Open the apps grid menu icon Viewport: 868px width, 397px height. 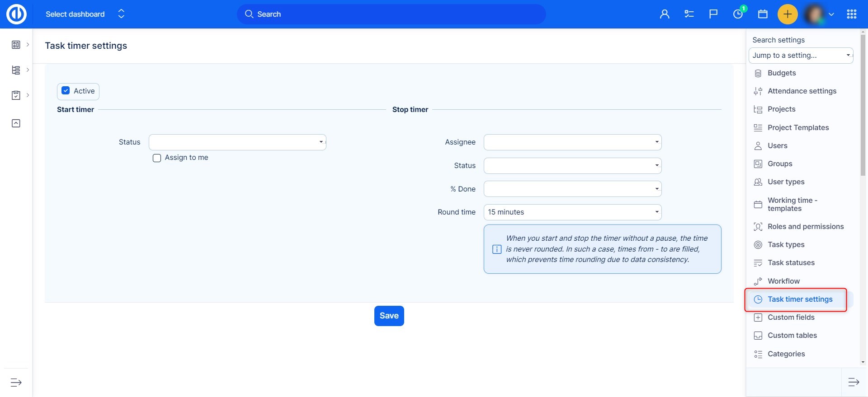[851, 14]
